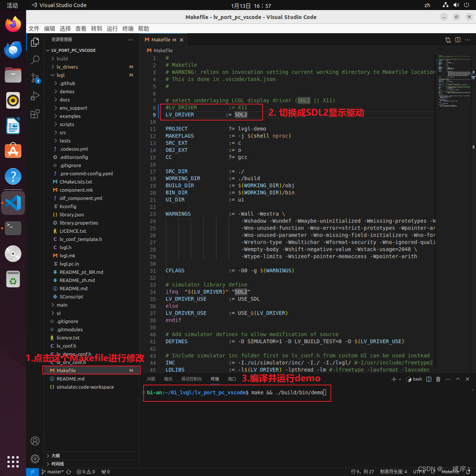Screen dimensions: 476x476
Task: Expand the 时间线 timeline section
Action: (x=91, y=464)
